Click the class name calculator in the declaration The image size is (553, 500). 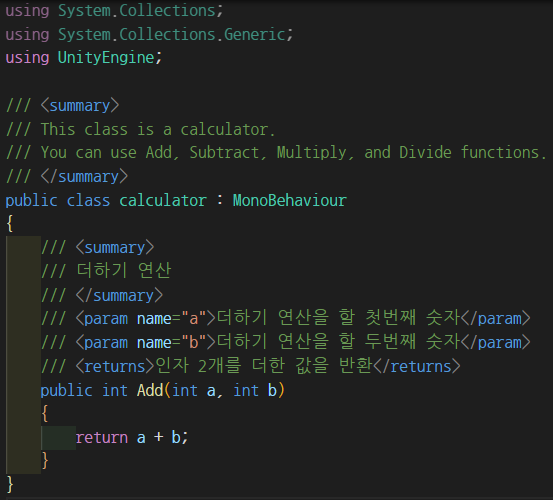[163, 201]
